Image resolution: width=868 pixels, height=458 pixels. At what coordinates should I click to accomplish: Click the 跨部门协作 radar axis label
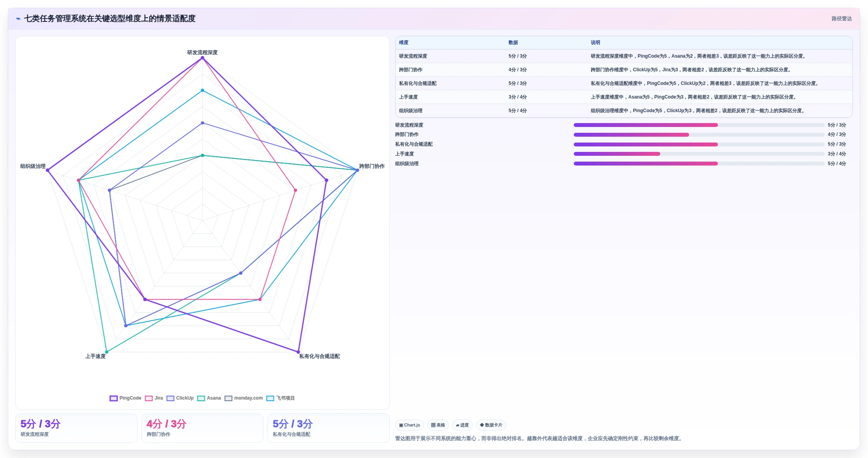372,166
